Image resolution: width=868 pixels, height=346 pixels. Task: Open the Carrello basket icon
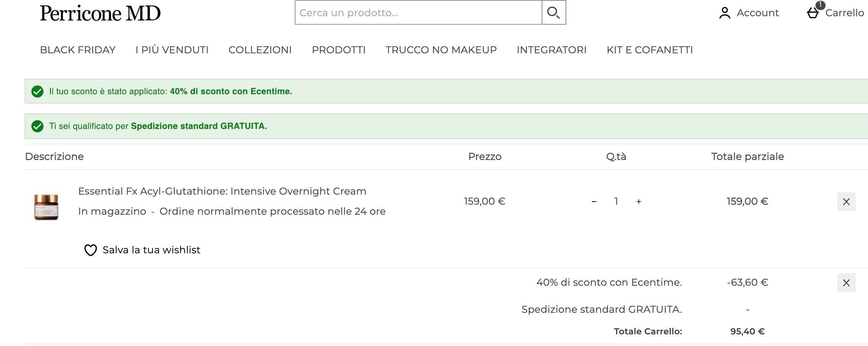coord(813,13)
